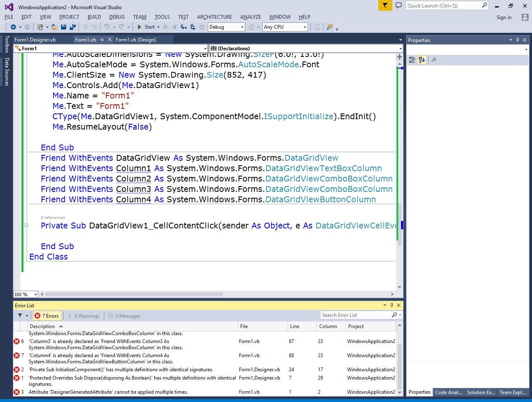Open the Toolbox side panel
The width and height of the screenshot is (532, 402).
tap(7, 44)
